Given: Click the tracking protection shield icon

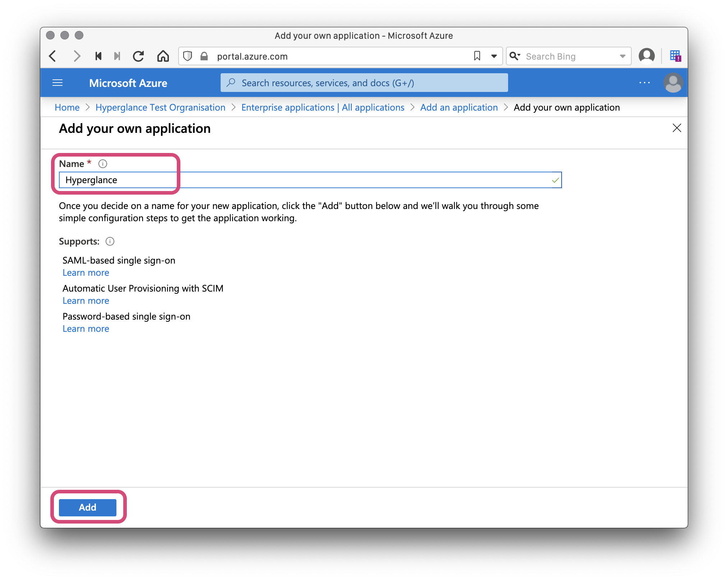Looking at the screenshot, I should click(x=186, y=56).
